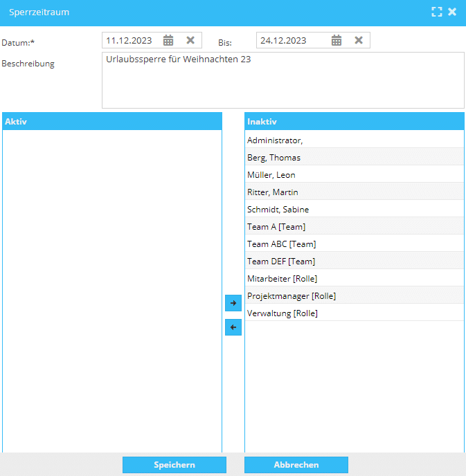Select Müller, Leon from the list
This screenshot has width=466, height=476.
pyautogui.click(x=271, y=175)
